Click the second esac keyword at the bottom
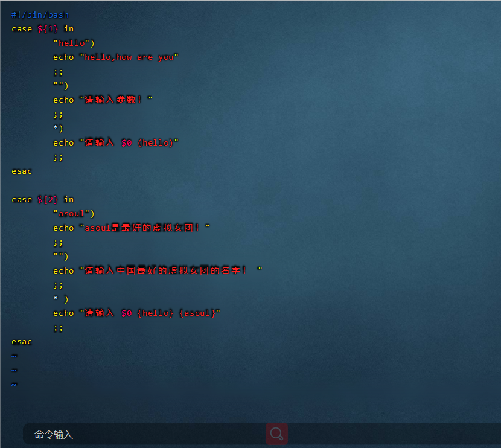Screen dimensions: 501x448 point(22,342)
